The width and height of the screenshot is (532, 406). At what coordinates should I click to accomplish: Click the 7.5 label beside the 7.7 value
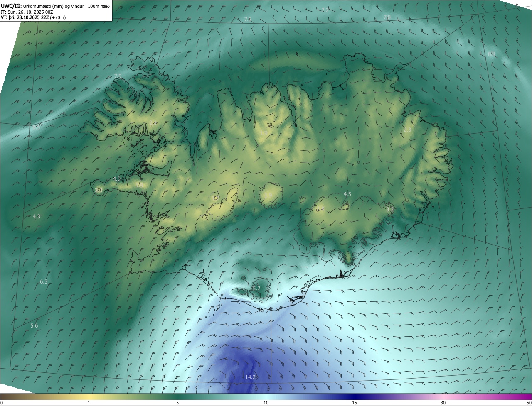(248, 20)
